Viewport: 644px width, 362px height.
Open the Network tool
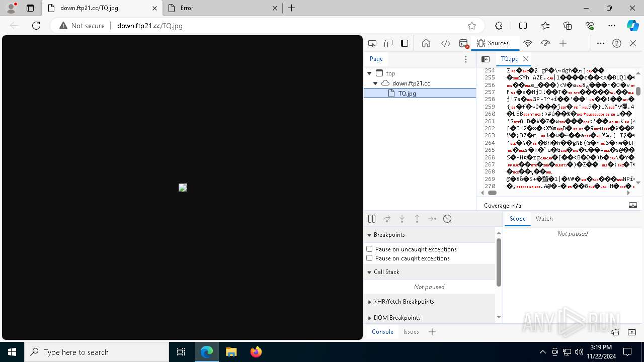528,43
